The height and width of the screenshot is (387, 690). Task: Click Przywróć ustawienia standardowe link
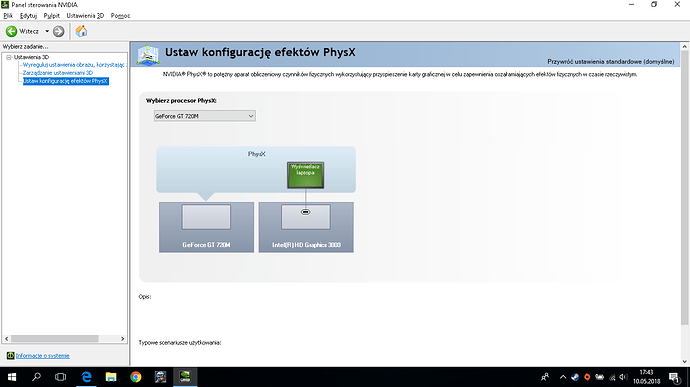click(x=610, y=62)
